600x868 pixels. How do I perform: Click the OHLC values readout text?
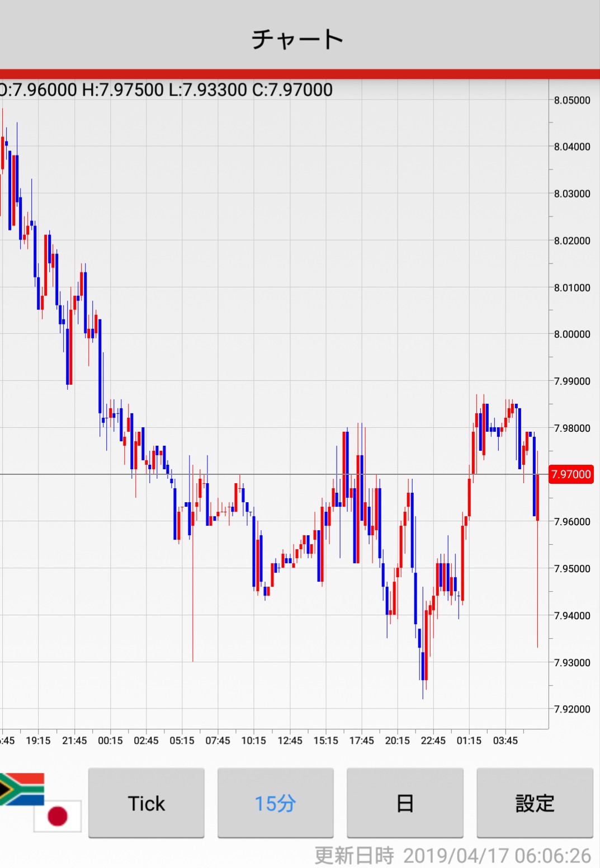pos(166,89)
